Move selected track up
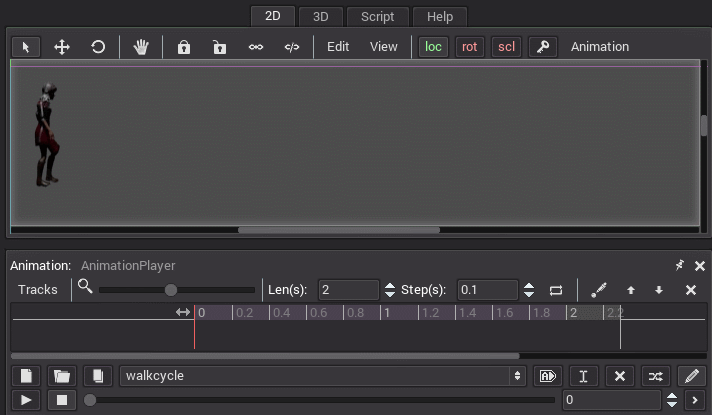712x415 pixels. [x=631, y=290]
